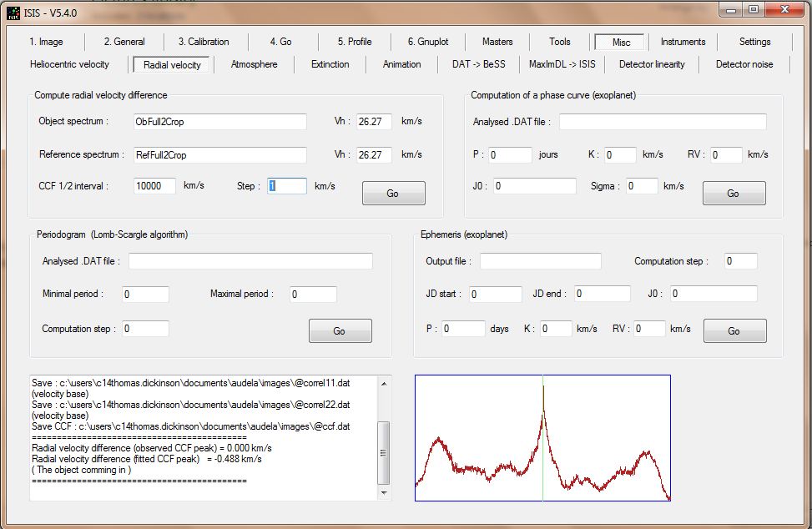Click the log panel scrollbar thumb
812x529 pixels.
(384, 452)
